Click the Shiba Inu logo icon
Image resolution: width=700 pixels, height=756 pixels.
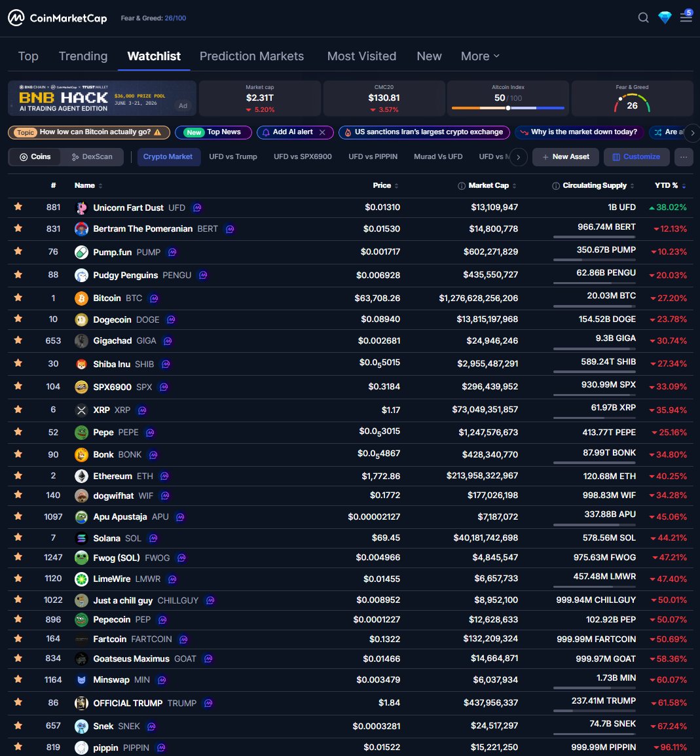(x=82, y=364)
